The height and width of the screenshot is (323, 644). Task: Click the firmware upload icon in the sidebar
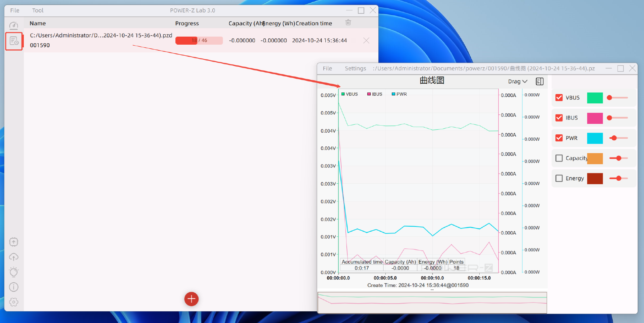click(14, 242)
